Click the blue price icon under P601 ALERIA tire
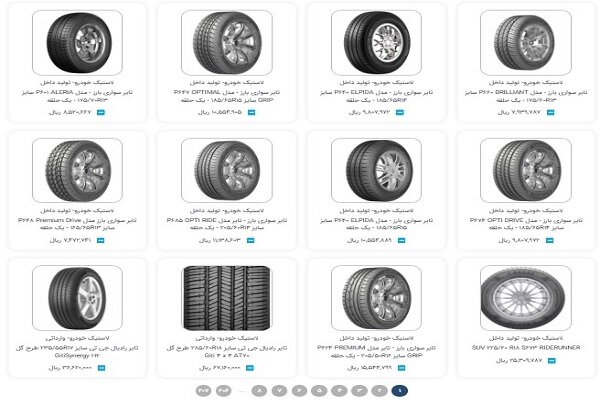 click(101, 113)
